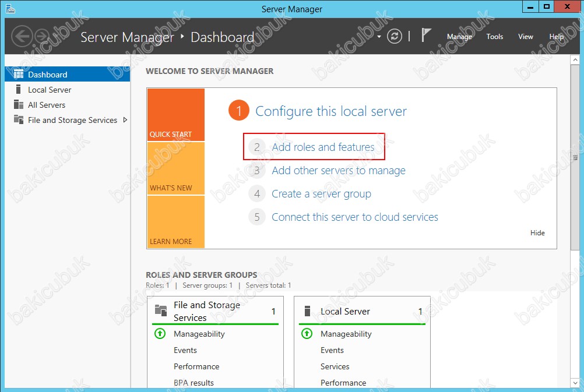Select All Servers in the navigation pane
This screenshot has width=584, height=392.
coord(68,105)
